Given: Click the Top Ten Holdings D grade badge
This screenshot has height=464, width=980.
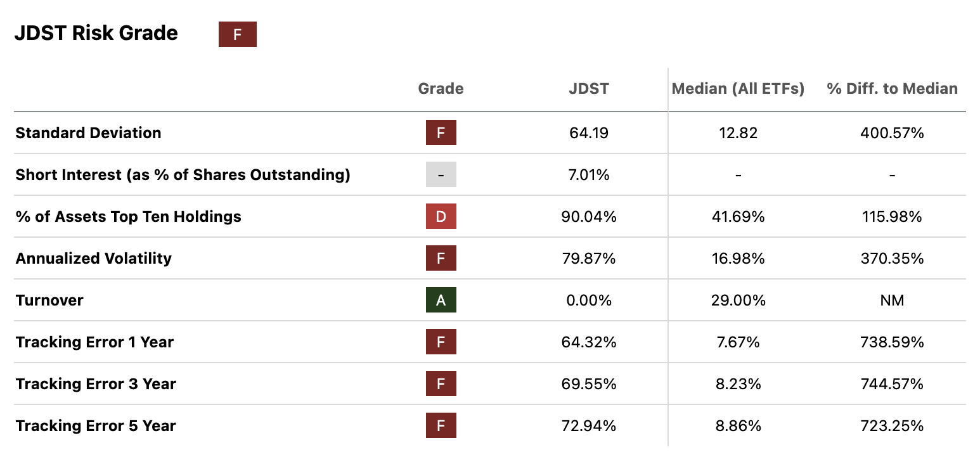Looking at the screenshot, I should coord(441,217).
